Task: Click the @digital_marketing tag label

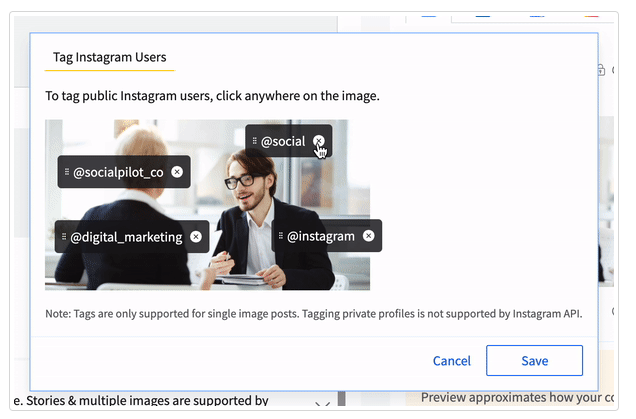Action: point(126,237)
